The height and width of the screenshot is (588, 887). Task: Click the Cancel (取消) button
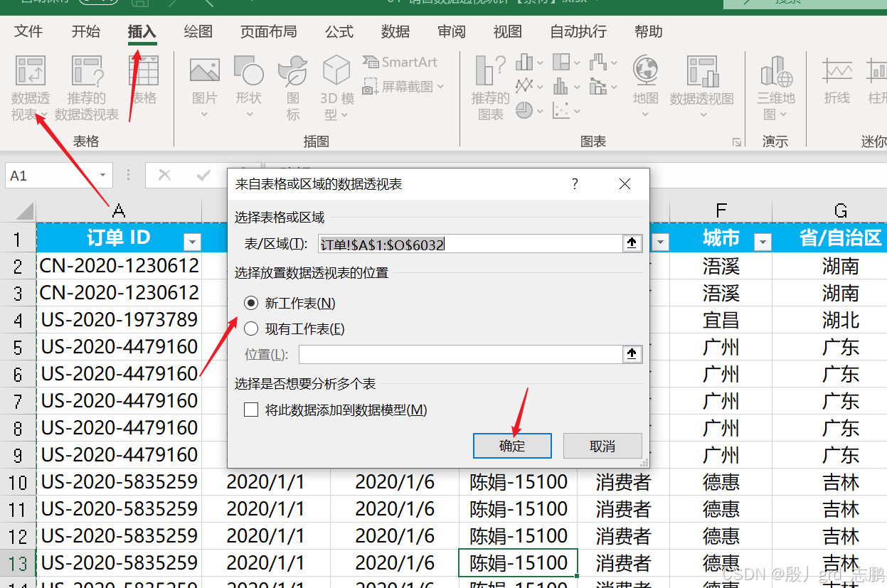(602, 446)
